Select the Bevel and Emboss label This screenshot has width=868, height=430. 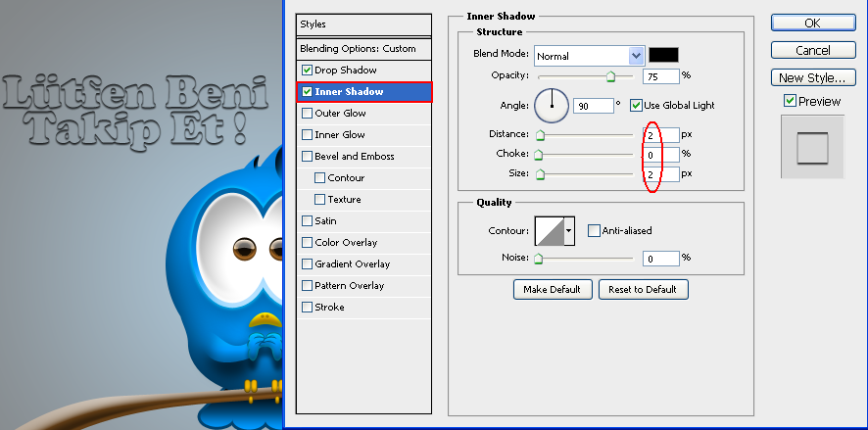[355, 157]
